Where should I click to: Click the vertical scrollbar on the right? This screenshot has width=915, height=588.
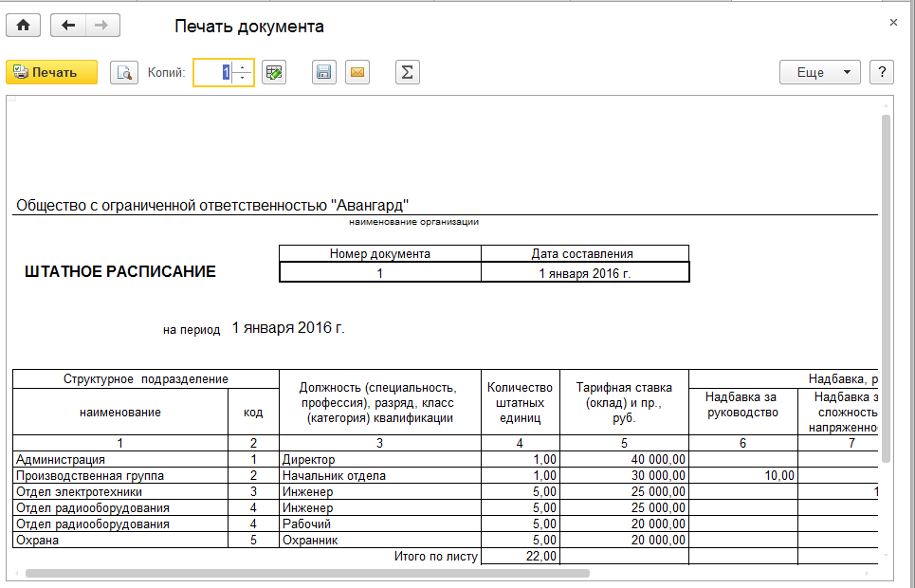pos(886,285)
